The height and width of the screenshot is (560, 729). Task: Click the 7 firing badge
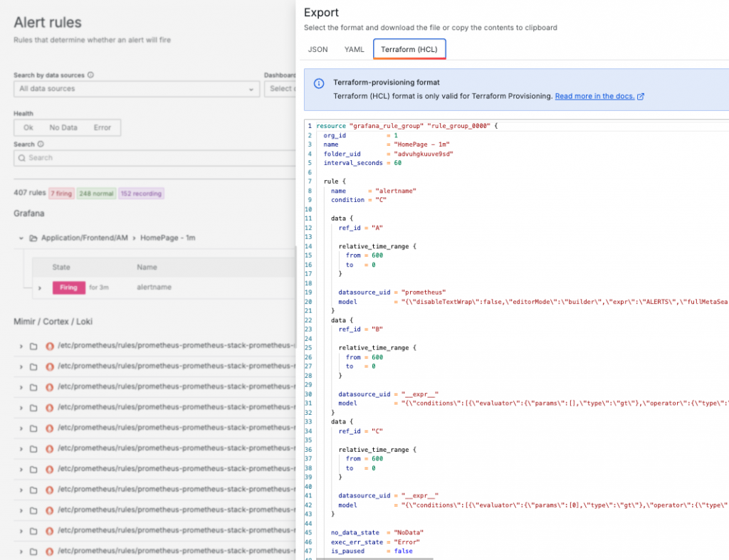pos(61,194)
